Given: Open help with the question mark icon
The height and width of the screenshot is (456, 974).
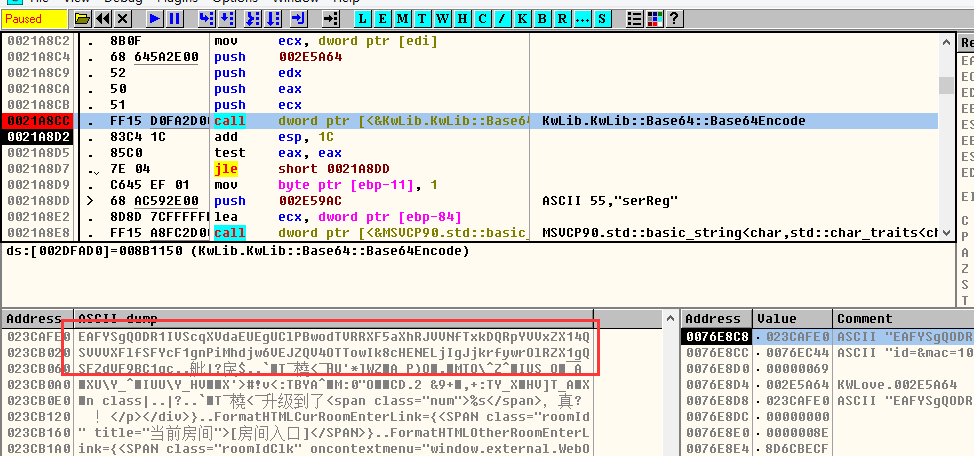Looking at the screenshot, I should point(673,19).
